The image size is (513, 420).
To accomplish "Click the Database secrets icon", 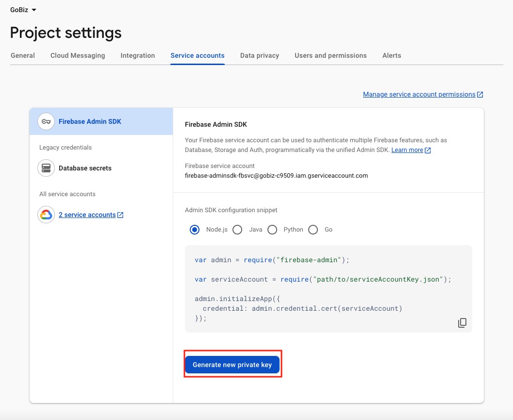I will 46,168.
